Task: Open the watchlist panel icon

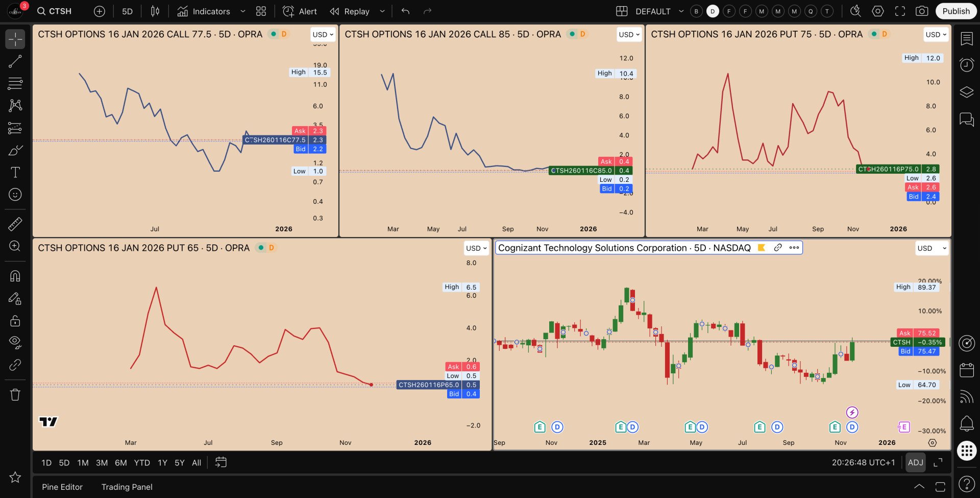Action: tap(967, 39)
